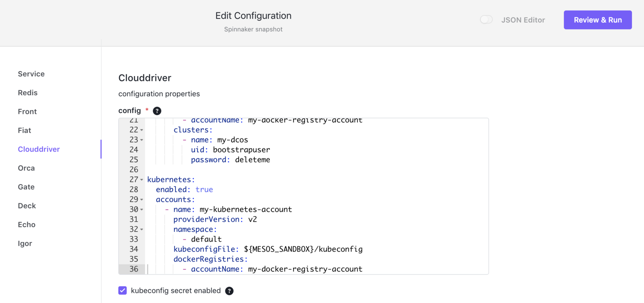
Task: Select the Front section
Action: point(27,111)
